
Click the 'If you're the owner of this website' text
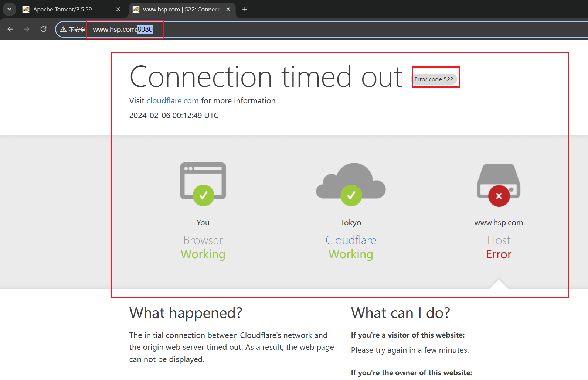click(412, 373)
